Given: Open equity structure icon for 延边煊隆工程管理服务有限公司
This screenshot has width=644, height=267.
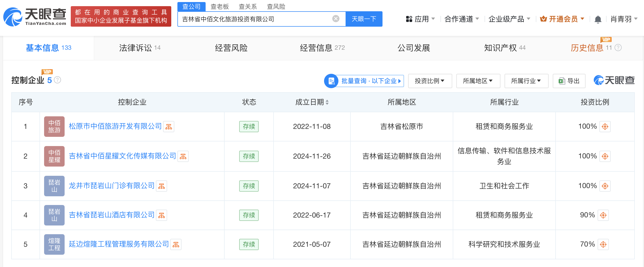Looking at the screenshot, I should 176,244.
